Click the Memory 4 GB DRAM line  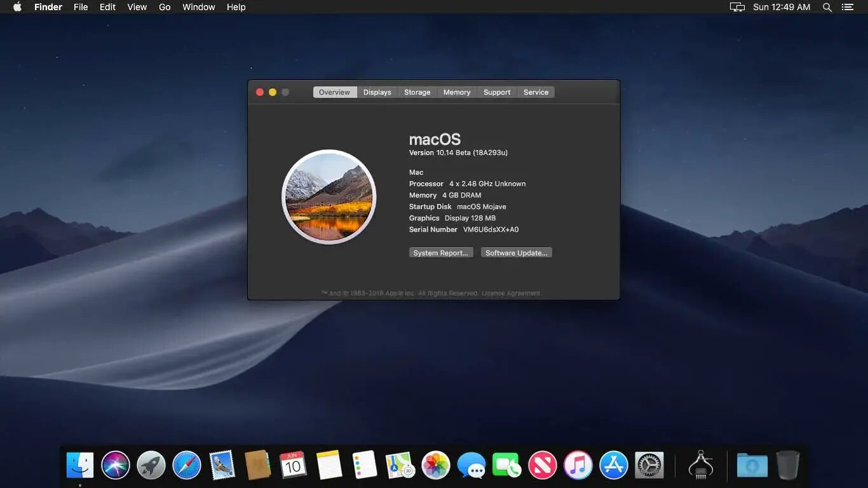tap(445, 195)
